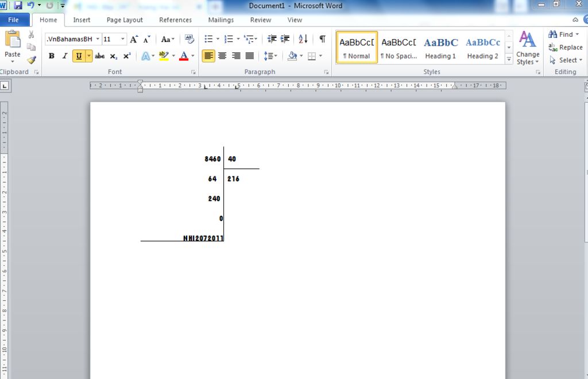Toggle Bold formatting
The width and height of the screenshot is (588, 379).
pos(51,56)
